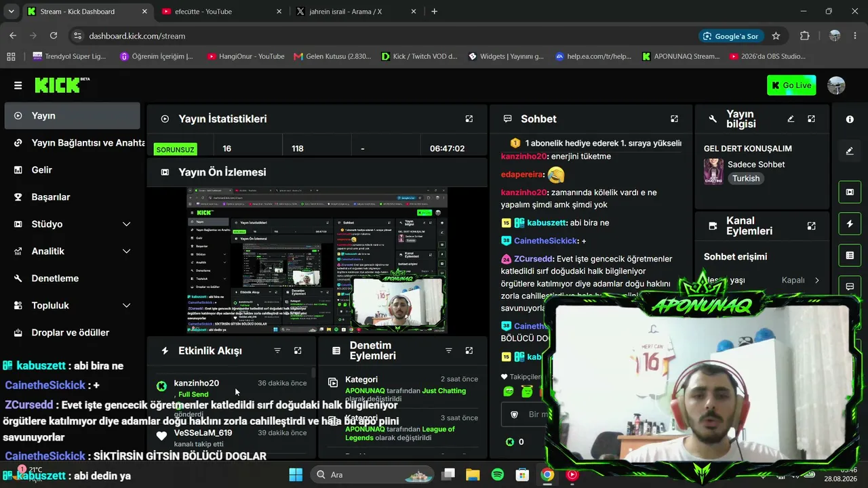Open the tab search dropdown
Image resolution: width=868 pixels, height=488 pixels.
point(11,12)
